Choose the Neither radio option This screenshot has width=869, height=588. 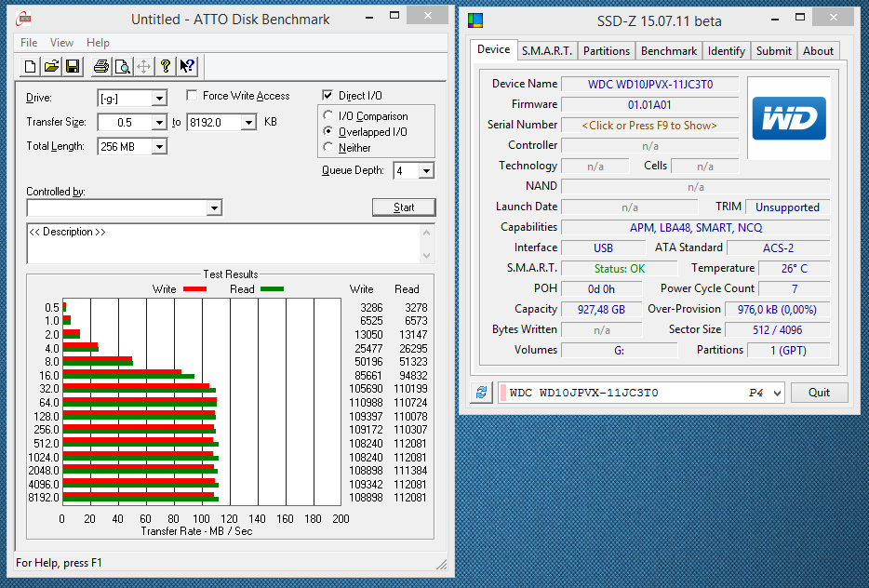pos(328,147)
